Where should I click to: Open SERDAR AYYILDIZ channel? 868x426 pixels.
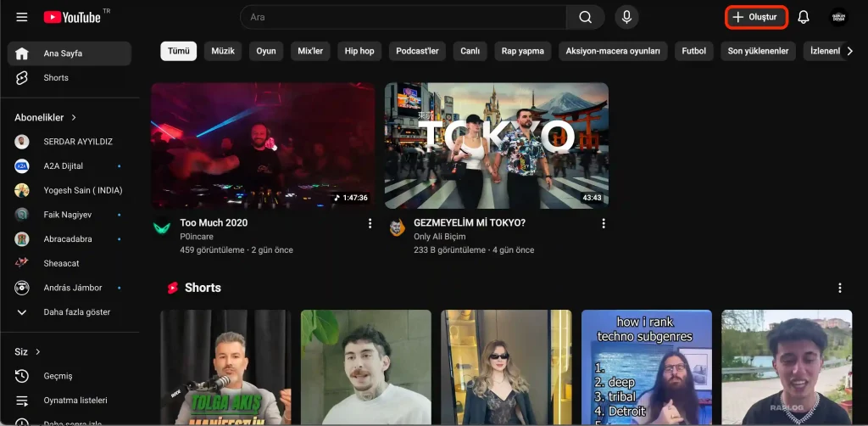click(x=70, y=142)
